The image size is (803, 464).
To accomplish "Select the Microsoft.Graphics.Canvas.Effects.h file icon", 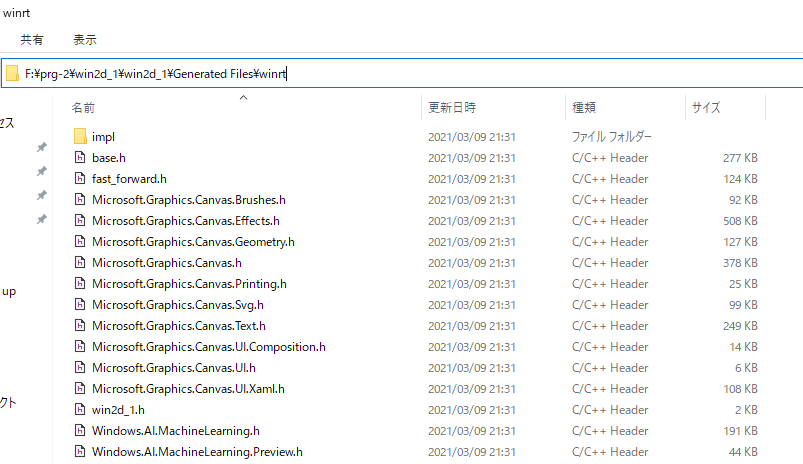I will click(80, 221).
